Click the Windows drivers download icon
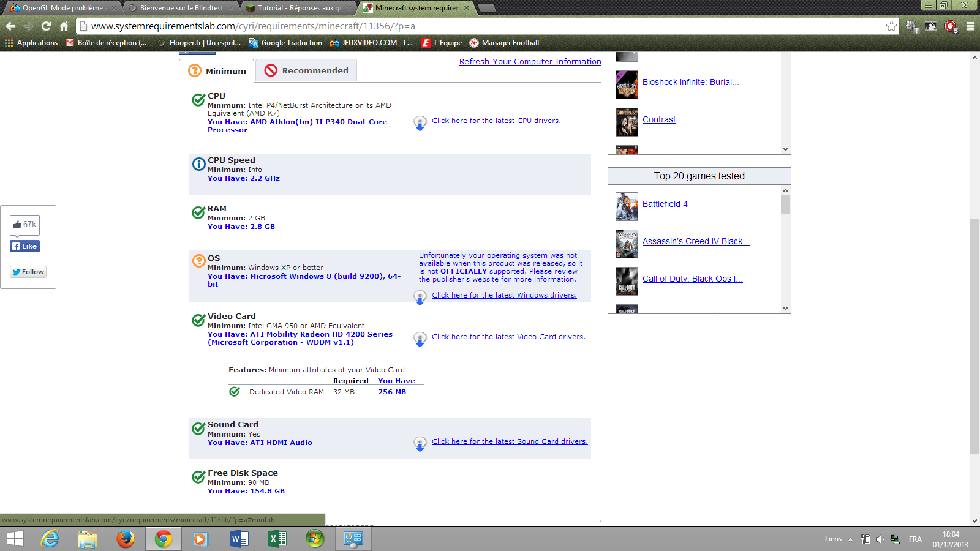The image size is (980, 551). pos(420,298)
